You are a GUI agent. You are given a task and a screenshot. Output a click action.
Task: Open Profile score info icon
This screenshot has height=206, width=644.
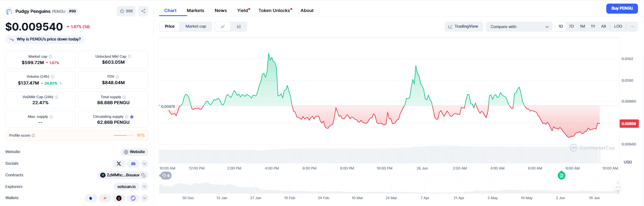33,135
